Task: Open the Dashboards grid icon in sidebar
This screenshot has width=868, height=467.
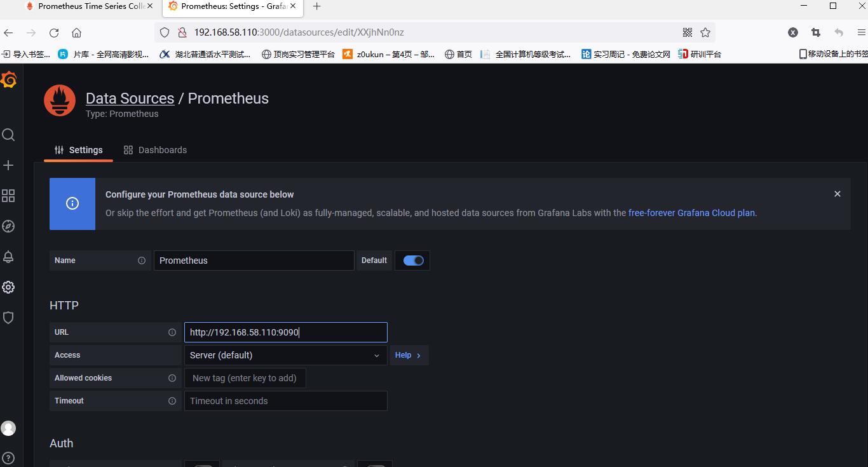Action: click(8, 196)
